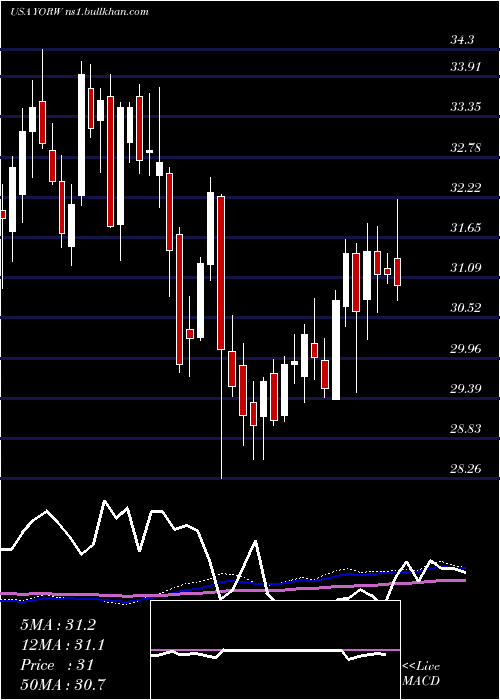Click the 28.26 price axis label
This screenshot has height=700, width=500.
[465, 469]
